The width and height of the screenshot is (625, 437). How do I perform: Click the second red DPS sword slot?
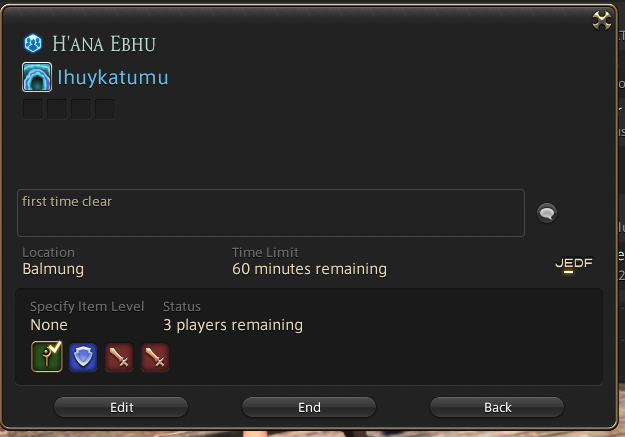point(155,357)
